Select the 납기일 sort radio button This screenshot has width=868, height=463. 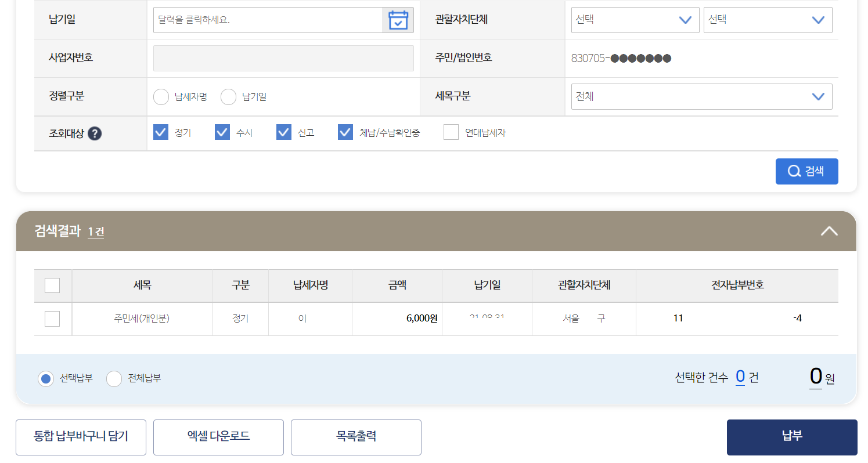point(229,97)
